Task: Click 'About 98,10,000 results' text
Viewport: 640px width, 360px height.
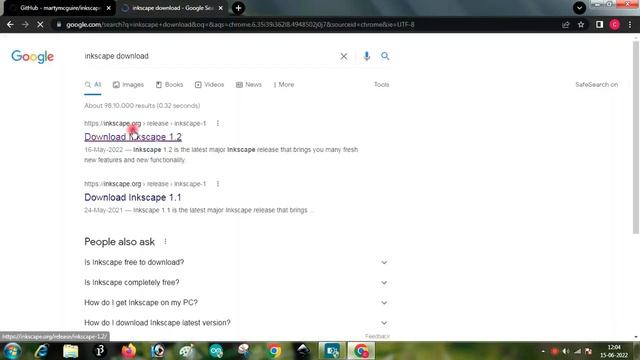Action: tap(142, 106)
